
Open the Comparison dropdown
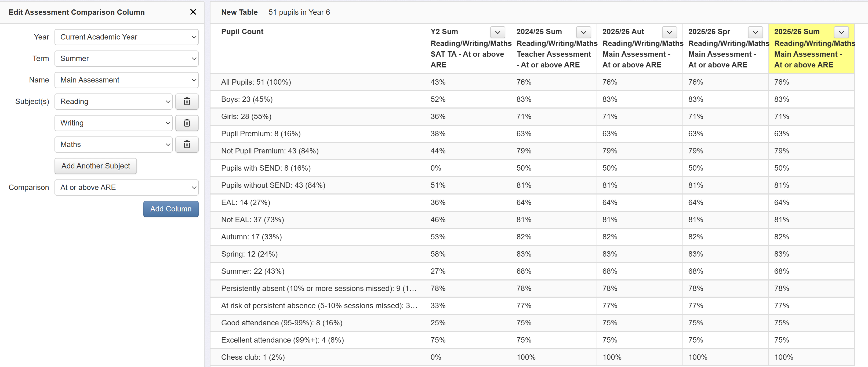pyautogui.click(x=126, y=188)
